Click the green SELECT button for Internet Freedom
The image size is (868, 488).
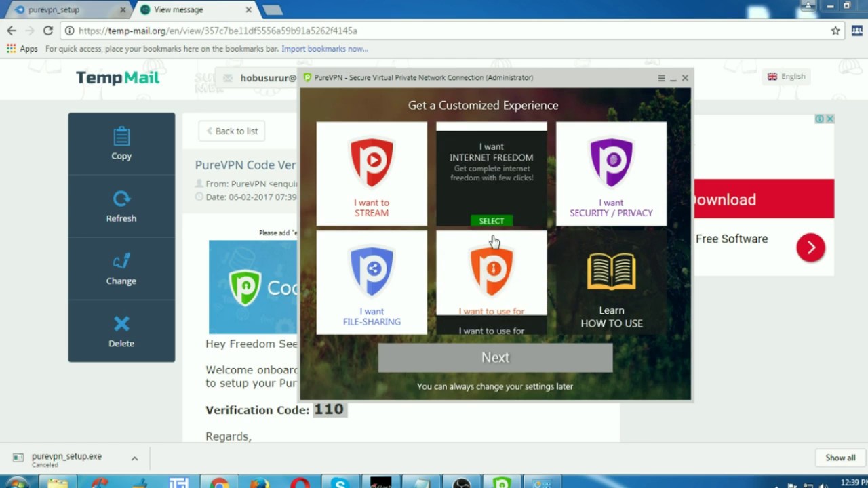click(492, 221)
